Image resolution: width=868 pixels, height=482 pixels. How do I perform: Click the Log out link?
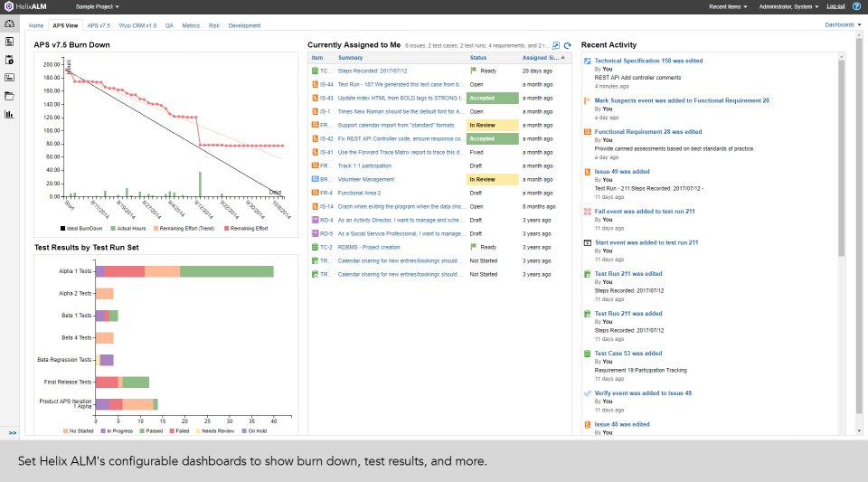tap(835, 6)
